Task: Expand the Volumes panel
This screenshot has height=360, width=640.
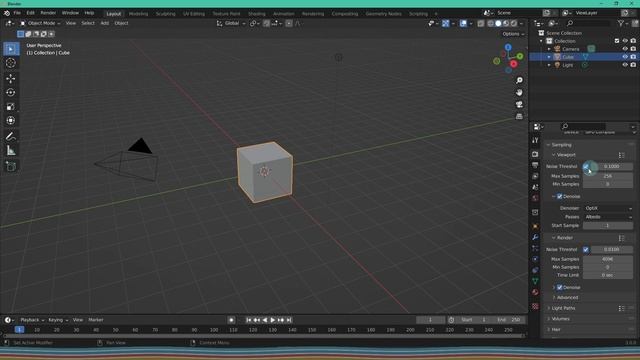Action: tap(559, 319)
